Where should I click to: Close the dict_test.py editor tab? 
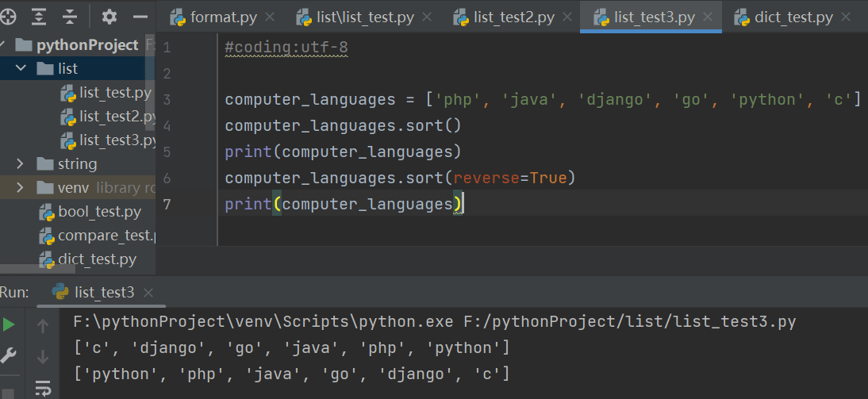coord(845,17)
